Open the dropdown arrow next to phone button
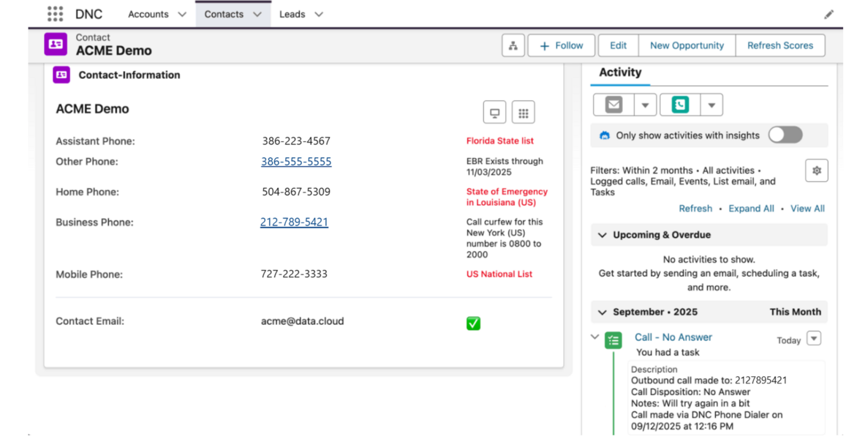Viewport: 868px width, 439px height. pyautogui.click(x=711, y=105)
